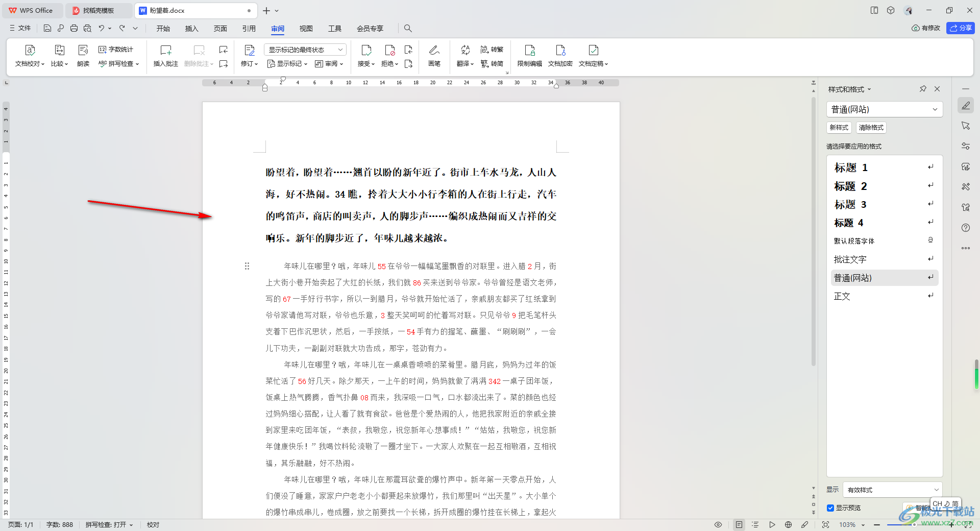
Task: Open the help question mark in sidebar
Action: (965, 228)
